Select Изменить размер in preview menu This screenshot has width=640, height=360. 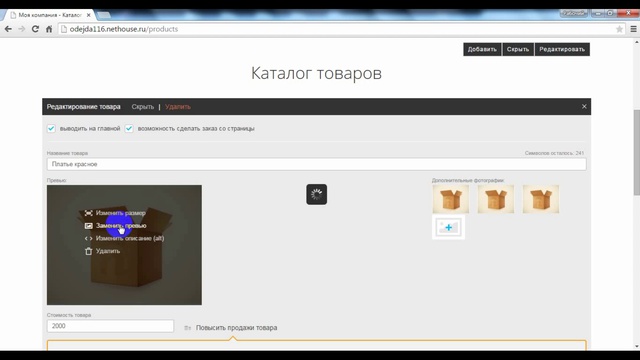tap(120, 213)
